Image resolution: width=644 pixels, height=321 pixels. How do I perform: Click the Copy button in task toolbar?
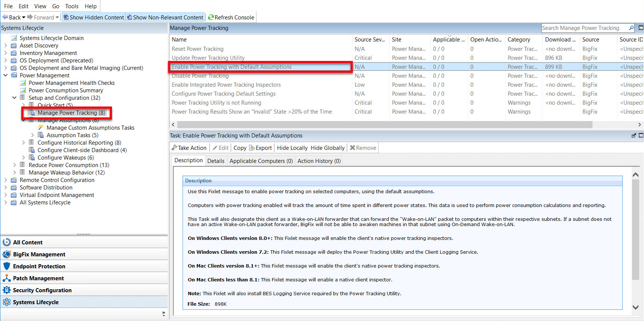coord(240,148)
